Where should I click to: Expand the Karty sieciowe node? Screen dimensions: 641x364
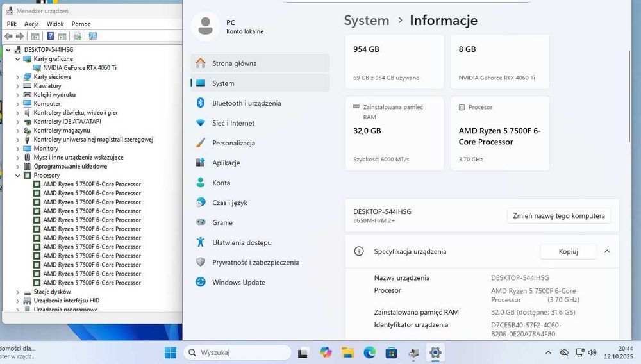click(17, 77)
